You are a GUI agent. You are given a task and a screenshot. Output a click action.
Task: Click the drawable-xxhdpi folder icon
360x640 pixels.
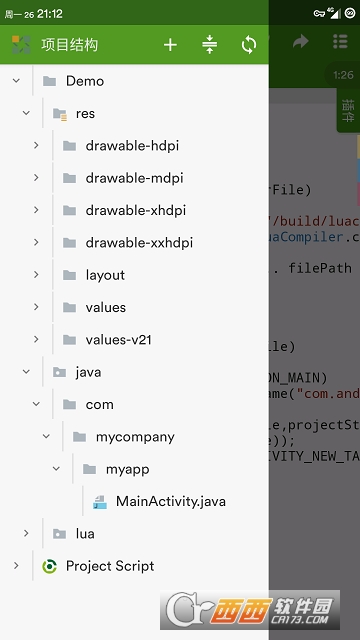pyautogui.click(x=69, y=243)
